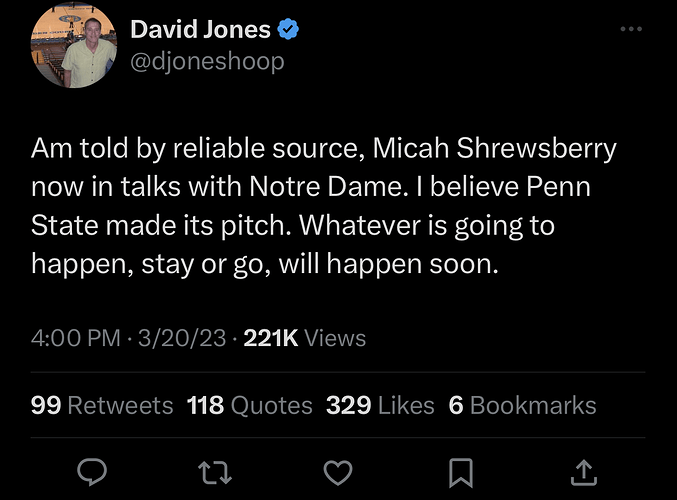Click the blue verified badge
This screenshot has width=677, height=500.
289,30
